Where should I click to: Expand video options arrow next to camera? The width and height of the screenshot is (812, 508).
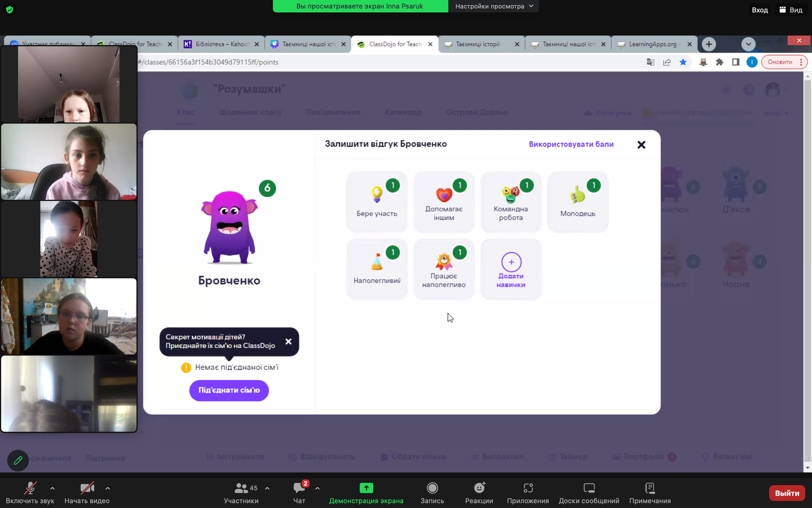coord(108,488)
